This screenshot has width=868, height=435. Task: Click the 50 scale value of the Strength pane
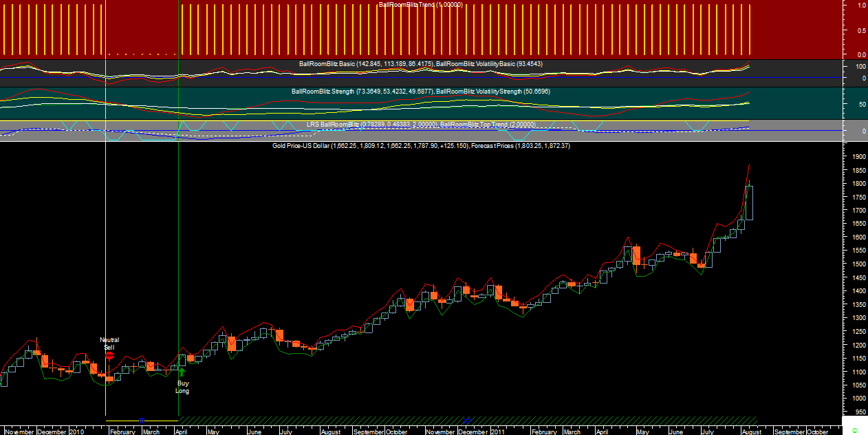861,105
